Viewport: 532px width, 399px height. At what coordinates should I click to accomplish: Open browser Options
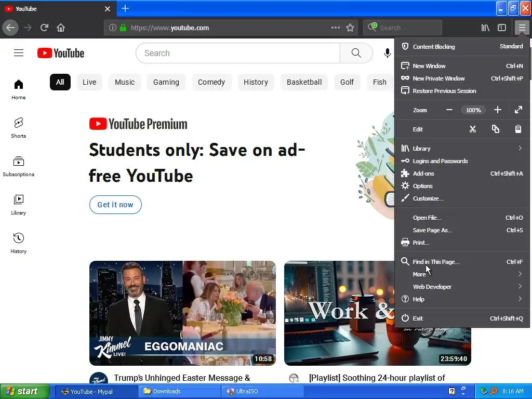[462, 186]
